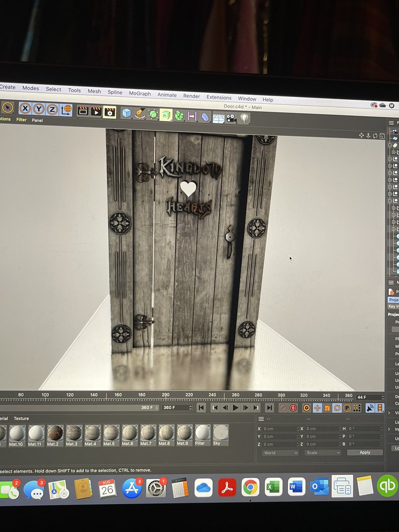Open the Scale mode dropdown
This screenshot has width=399, height=532.
click(323, 453)
